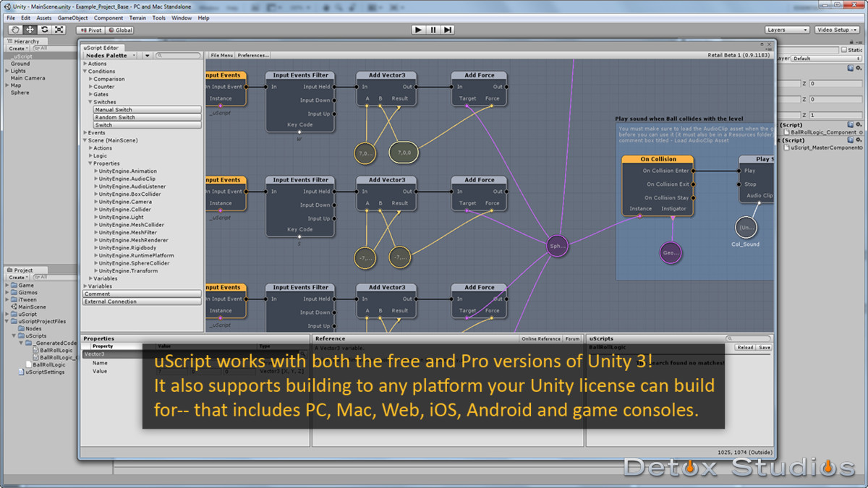Toggle the Pivot handle position button
The height and width of the screenshot is (488, 868).
click(x=90, y=30)
